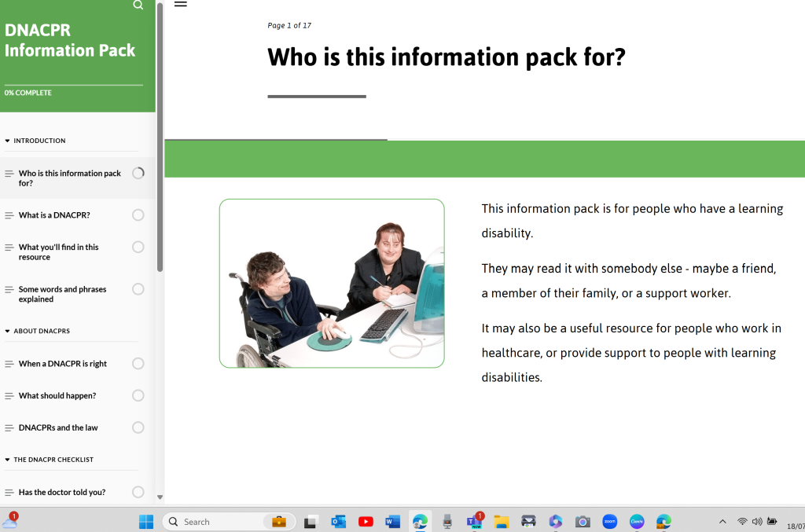This screenshot has width=805, height=532.
Task: Launch Microsoft Word from the taskbar
Action: 392,521
